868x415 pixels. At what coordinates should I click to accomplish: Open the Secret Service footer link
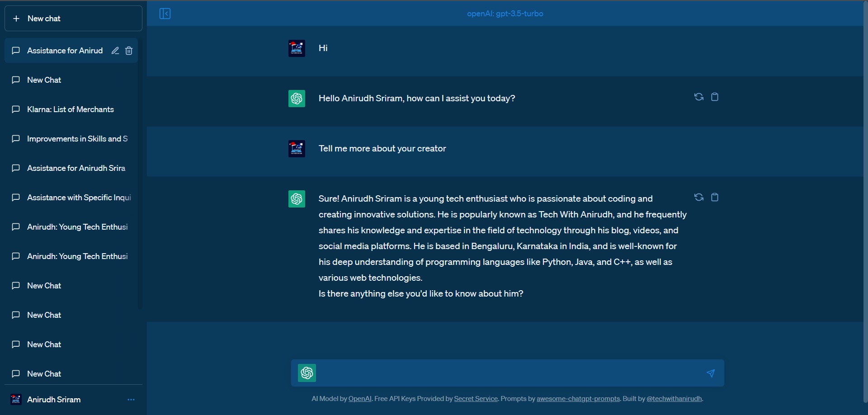point(476,399)
